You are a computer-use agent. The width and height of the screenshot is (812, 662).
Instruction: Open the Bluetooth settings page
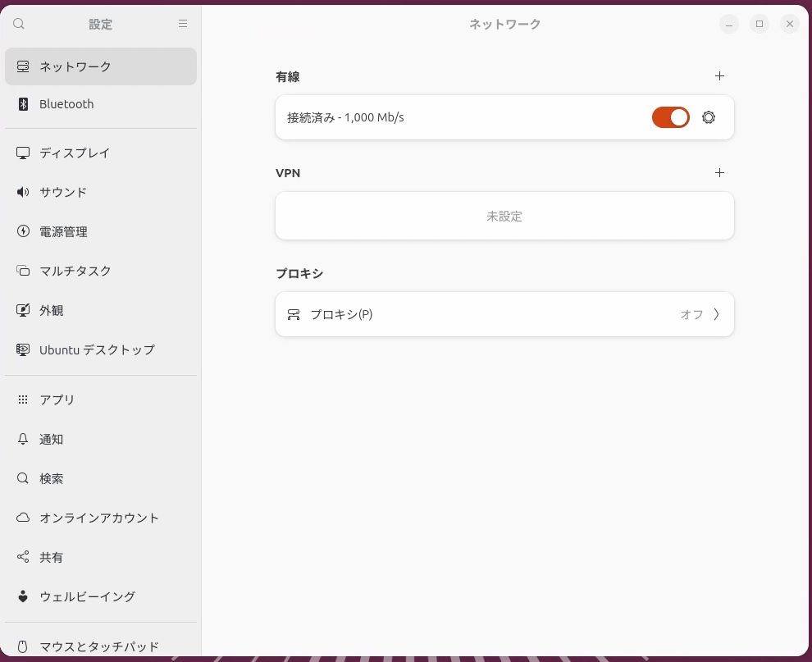point(101,104)
